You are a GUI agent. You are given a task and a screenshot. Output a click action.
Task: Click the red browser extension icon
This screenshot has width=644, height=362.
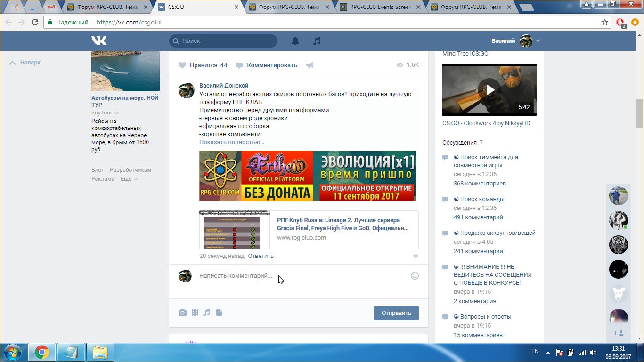(620, 23)
